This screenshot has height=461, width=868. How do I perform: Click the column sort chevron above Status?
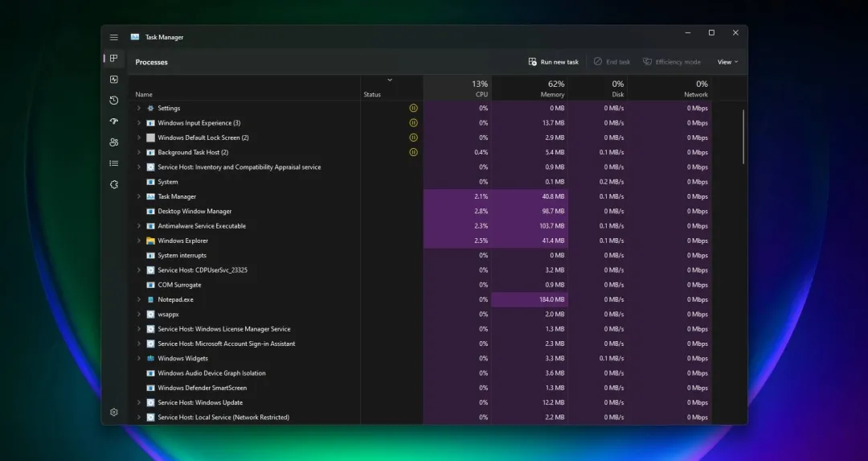[390, 80]
